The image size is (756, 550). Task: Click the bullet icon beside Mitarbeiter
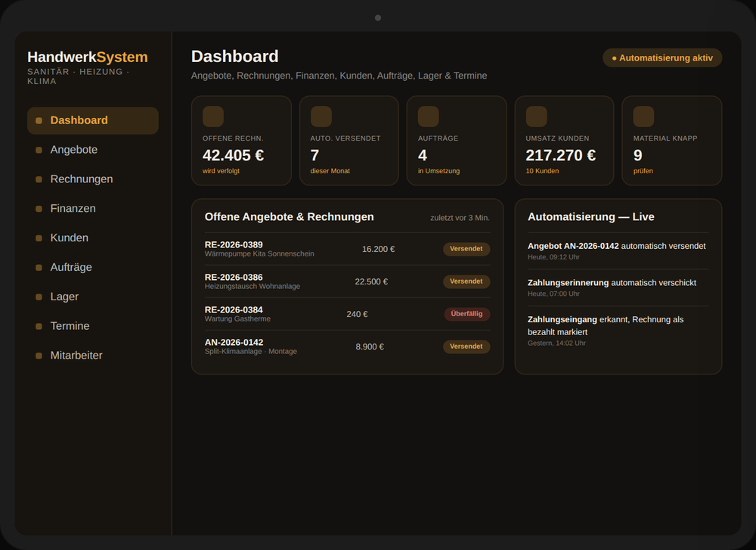(x=39, y=356)
